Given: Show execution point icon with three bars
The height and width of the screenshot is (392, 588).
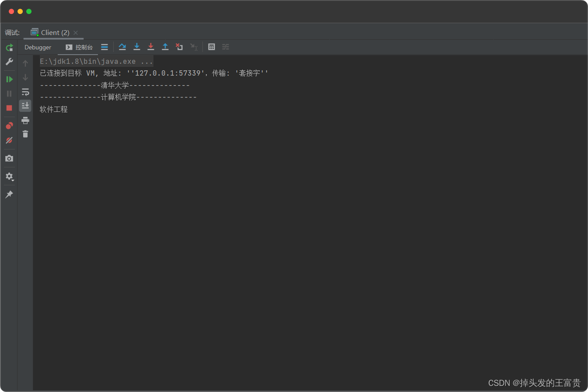Looking at the screenshot, I should click(x=104, y=47).
